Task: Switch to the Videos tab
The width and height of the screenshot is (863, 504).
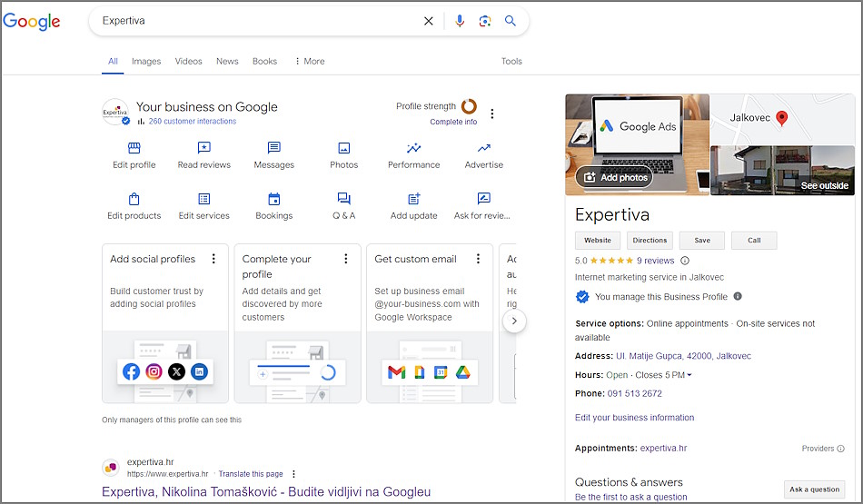Action: [188, 61]
